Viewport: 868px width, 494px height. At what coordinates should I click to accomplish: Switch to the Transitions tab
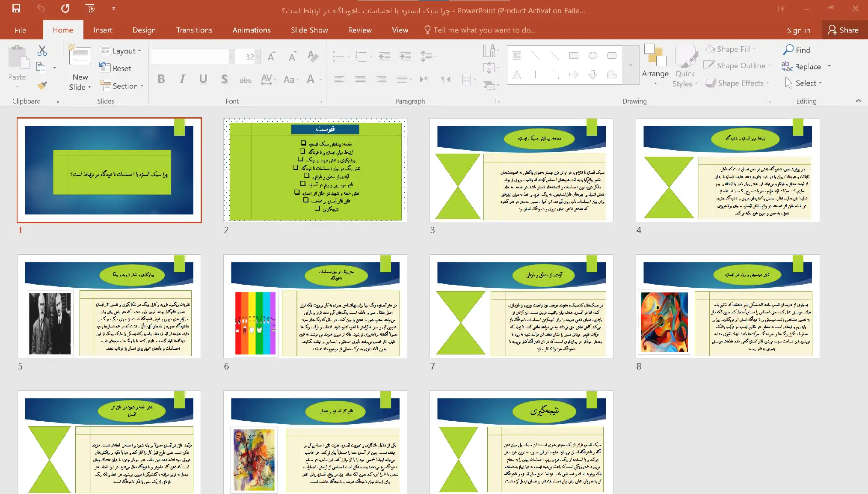tap(194, 30)
